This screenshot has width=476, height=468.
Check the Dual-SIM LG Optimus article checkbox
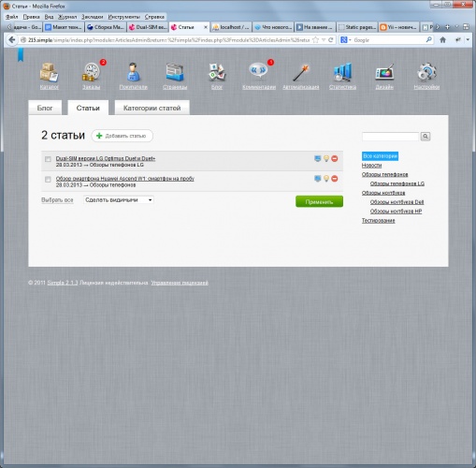click(48, 159)
